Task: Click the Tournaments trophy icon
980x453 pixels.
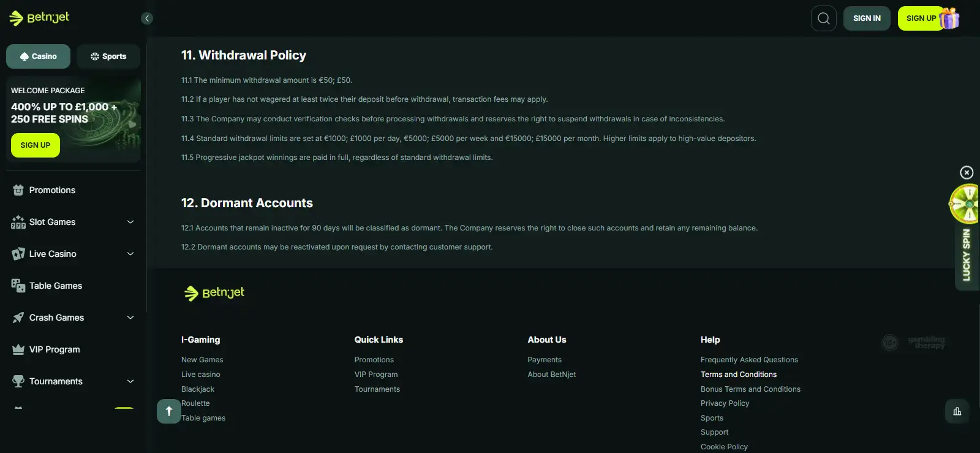Action: point(18,381)
